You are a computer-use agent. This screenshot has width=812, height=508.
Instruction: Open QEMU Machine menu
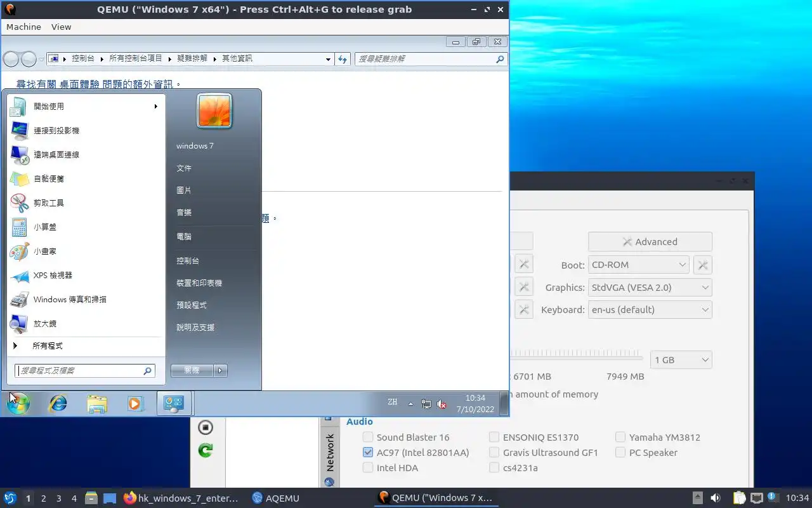tap(23, 27)
